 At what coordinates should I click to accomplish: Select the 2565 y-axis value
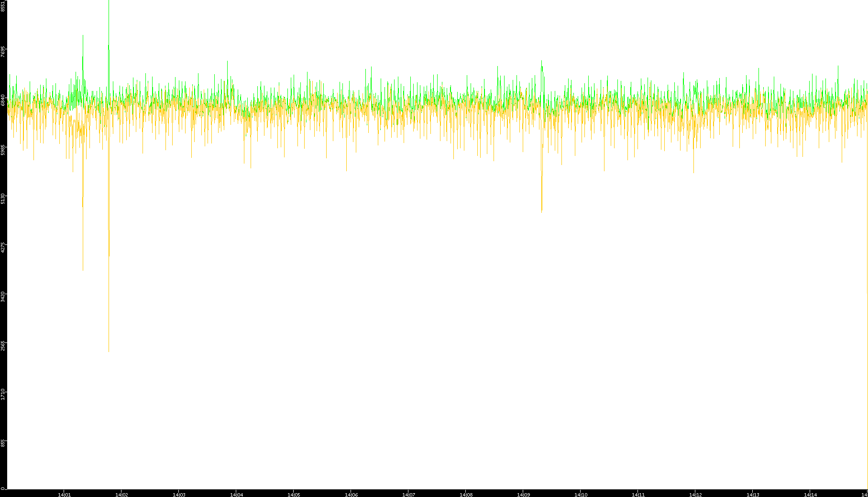point(3,346)
